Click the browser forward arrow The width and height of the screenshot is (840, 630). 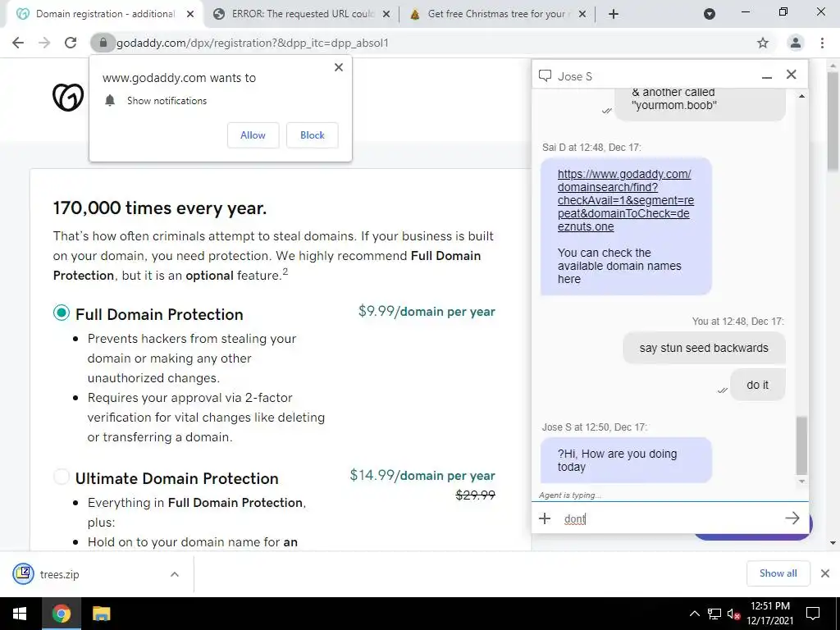pos(44,43)
